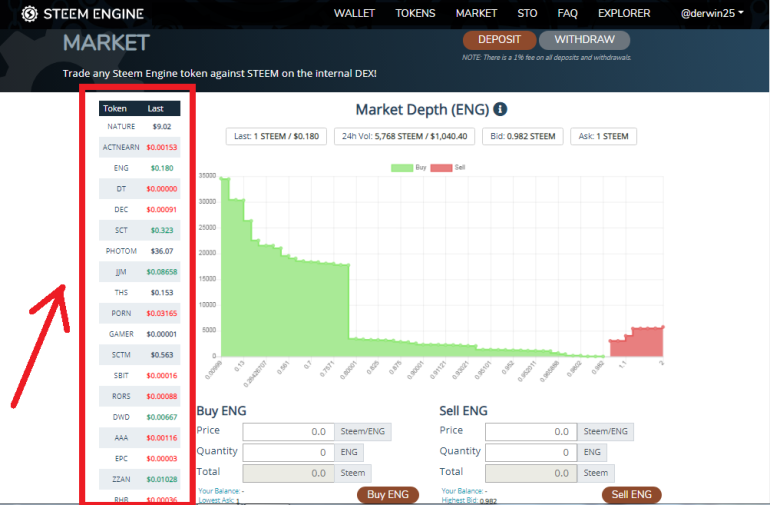Select the RORS token row
770x505 pixels.
coord(139,396)
